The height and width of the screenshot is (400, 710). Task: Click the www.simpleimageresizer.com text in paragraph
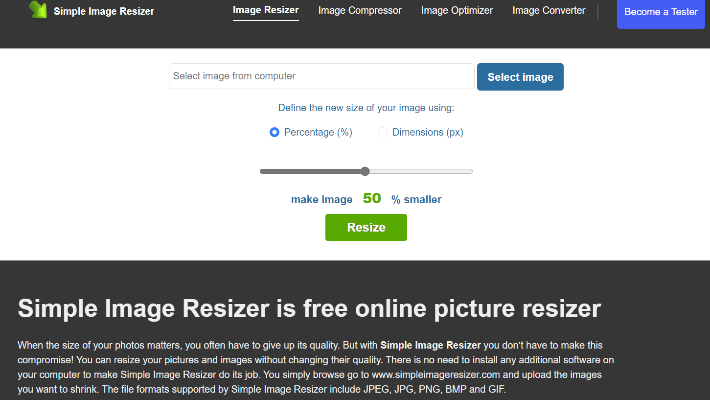(436, 375)
